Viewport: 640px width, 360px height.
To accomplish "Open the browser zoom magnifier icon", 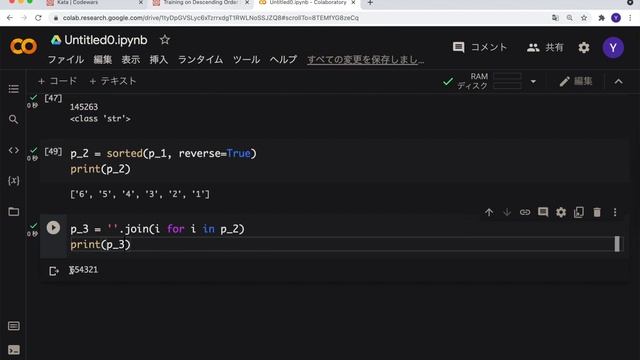I will point(569,18).
